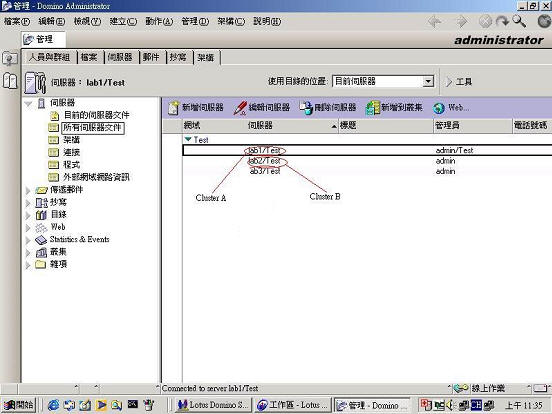This screenshot has height=414, width=552.
Task: Switch to the 人員與群組 tab
Action: click(49, 57)
